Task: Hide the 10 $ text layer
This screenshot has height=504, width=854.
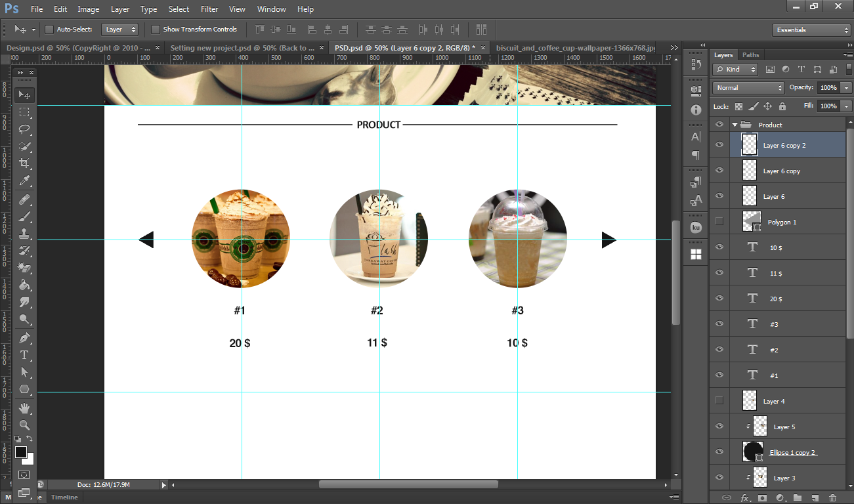Action: point(719,247)
